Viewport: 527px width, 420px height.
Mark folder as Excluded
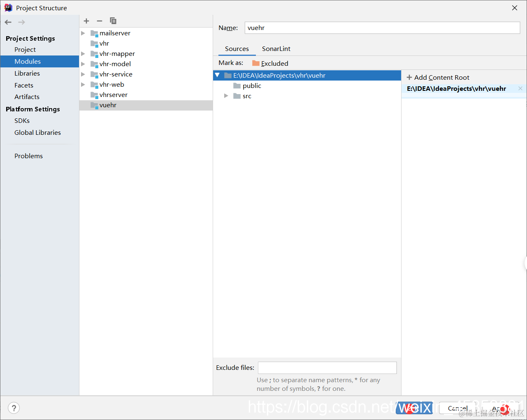click(270, 63)
